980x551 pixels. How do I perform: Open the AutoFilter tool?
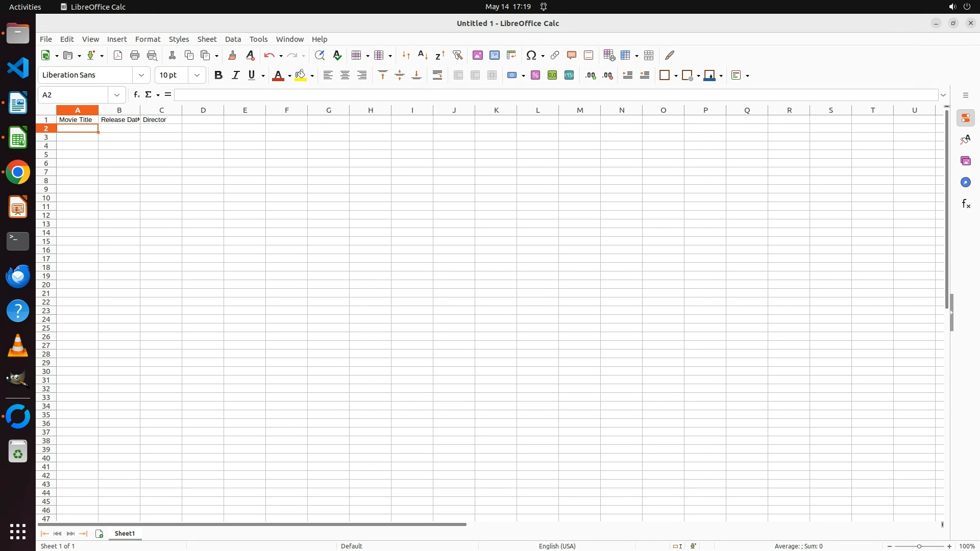[x=457, y=55]
